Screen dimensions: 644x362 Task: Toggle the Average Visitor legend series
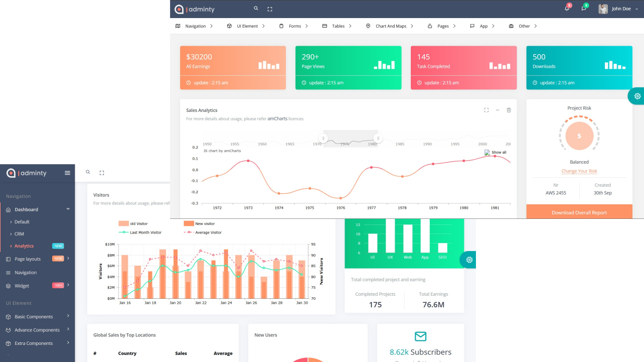[203, 232]
